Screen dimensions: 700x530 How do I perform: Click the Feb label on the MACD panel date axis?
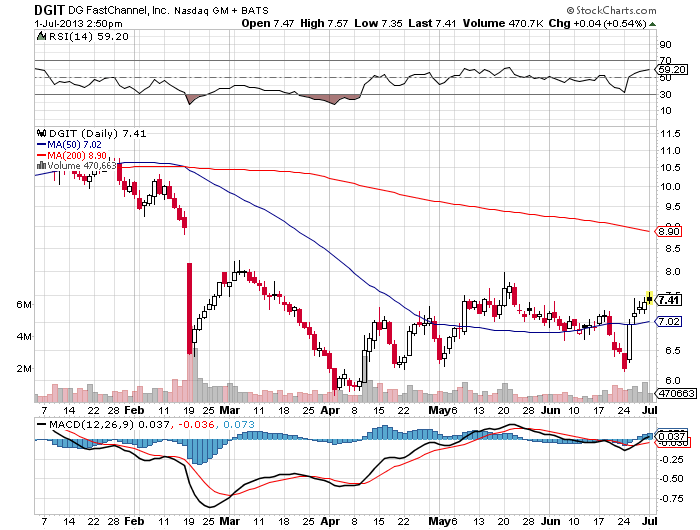(x=134, y=521)
